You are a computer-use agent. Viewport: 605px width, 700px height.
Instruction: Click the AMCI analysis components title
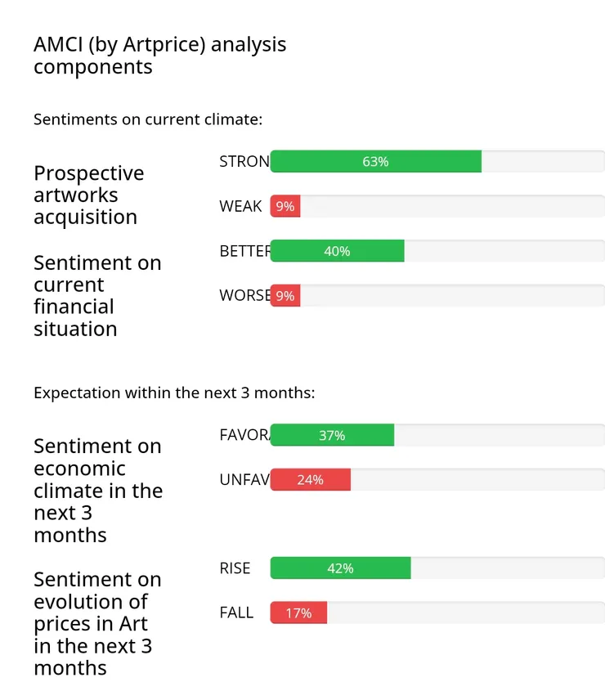pyautogui.click(x=159, y=55)
